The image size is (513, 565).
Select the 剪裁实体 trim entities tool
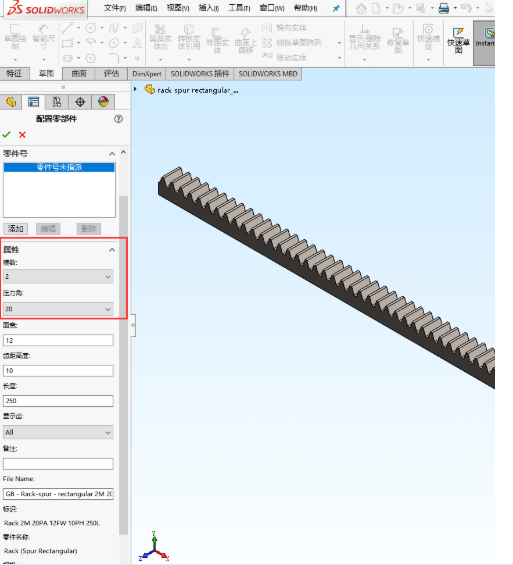click(x=160, y=37)
